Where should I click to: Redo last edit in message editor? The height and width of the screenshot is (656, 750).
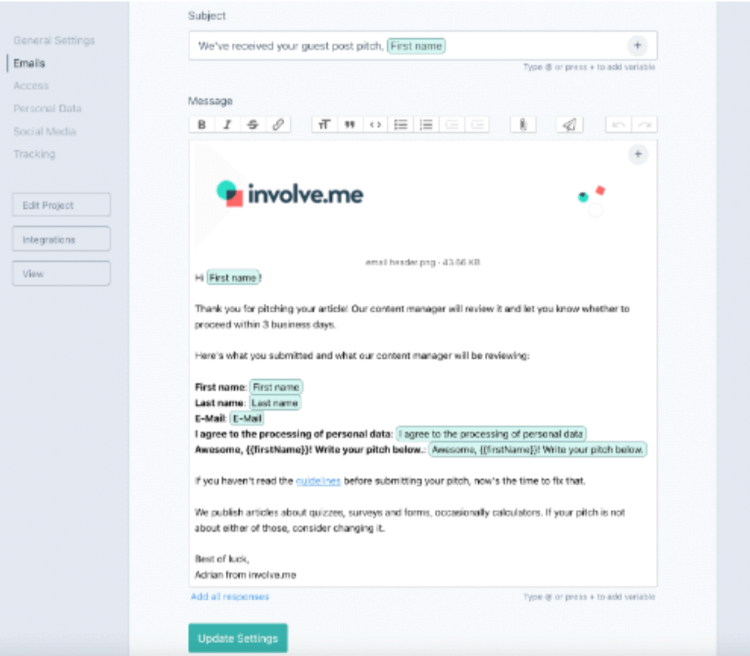[644, 125]
